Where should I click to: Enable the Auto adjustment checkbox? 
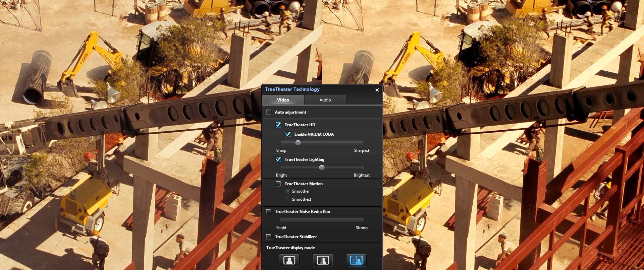[x=269, y=112]
